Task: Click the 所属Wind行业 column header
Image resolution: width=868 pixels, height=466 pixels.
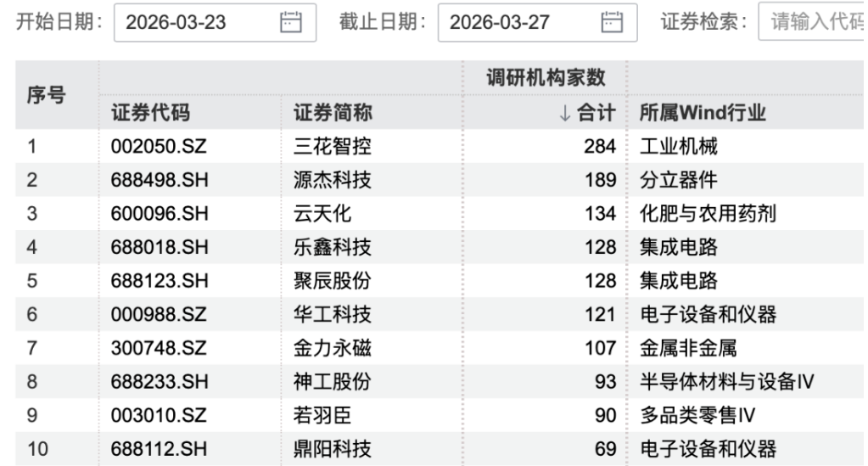Action: point(690,113)
